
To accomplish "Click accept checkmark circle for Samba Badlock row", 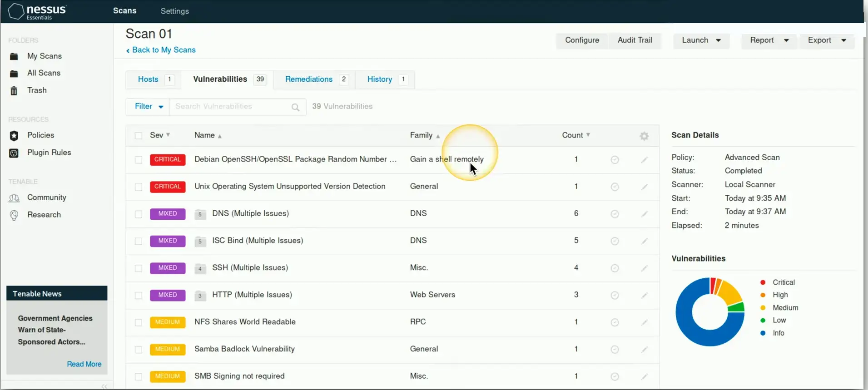I will pyautogui.click(x=615, y=350).
